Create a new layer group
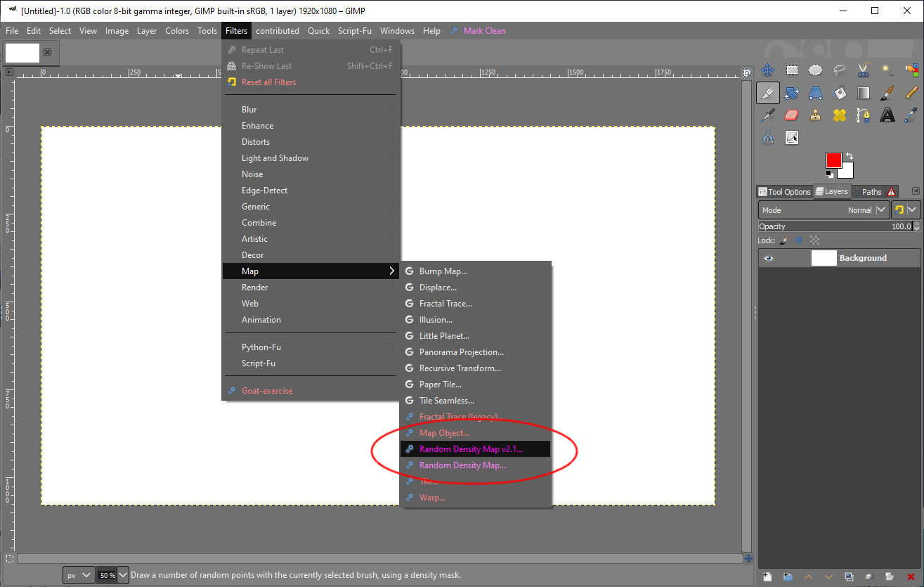924x587 pixels. pyautogui.click(x=788, y=576)
